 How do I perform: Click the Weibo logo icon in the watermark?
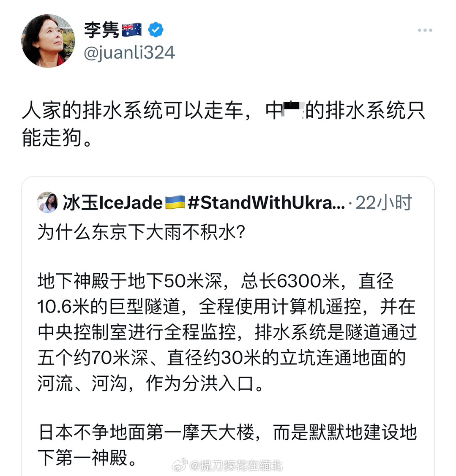point(180,465)
